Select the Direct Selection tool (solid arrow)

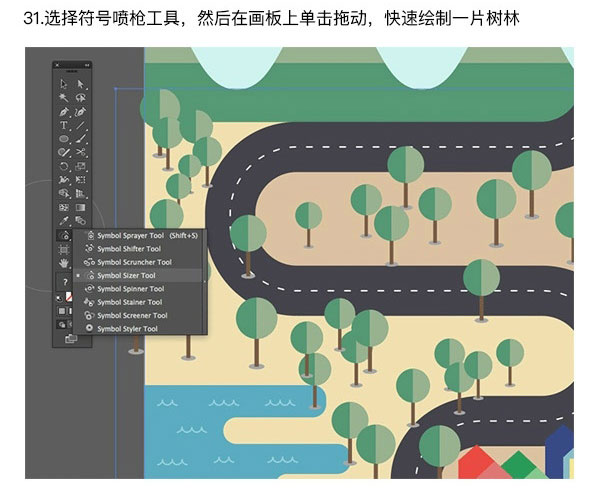(x=80, y=84)
